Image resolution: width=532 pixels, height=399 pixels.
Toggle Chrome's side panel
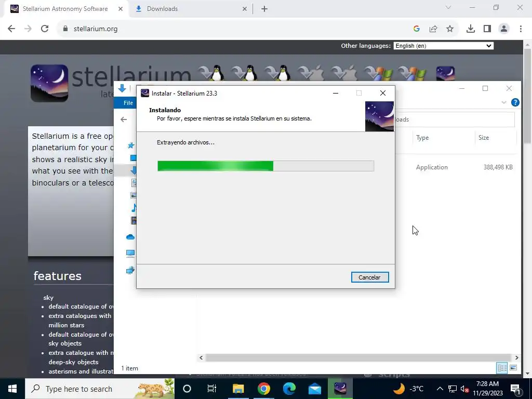(x=487, y=29)
